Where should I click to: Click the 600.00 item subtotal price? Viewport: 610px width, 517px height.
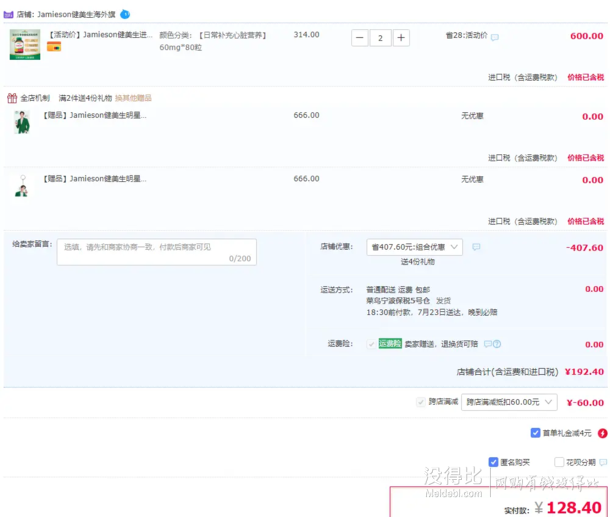[x=587, y=36]
